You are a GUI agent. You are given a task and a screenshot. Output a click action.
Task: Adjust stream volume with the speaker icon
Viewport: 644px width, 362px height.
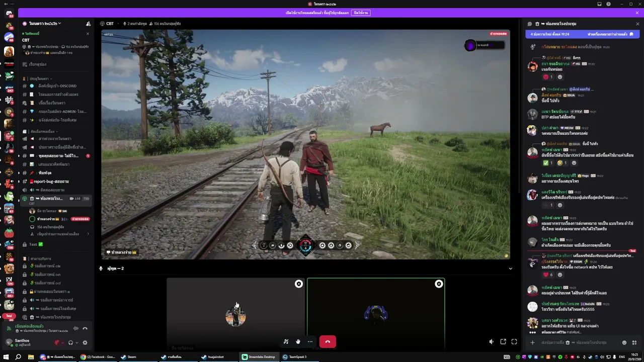tap(492, 342)
